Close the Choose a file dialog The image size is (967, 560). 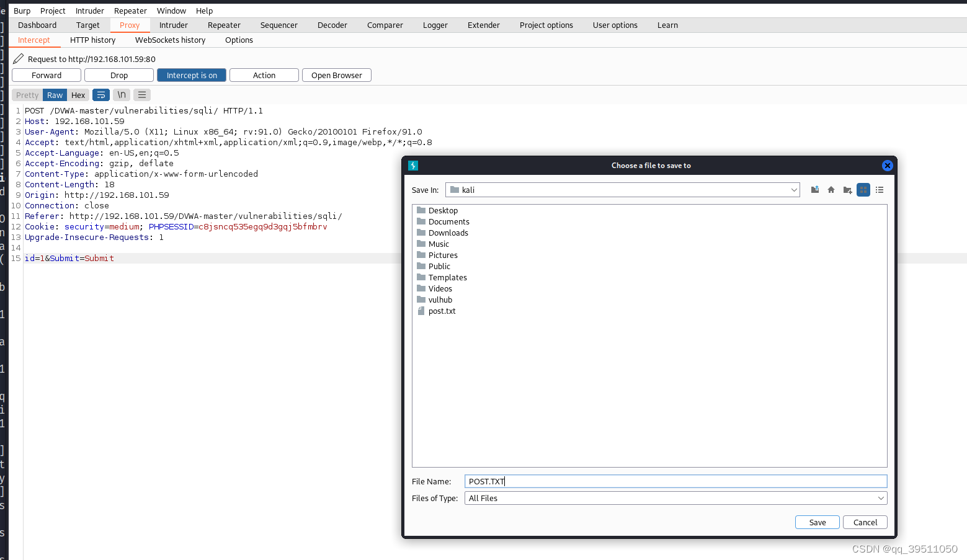(x=888, y=166)
